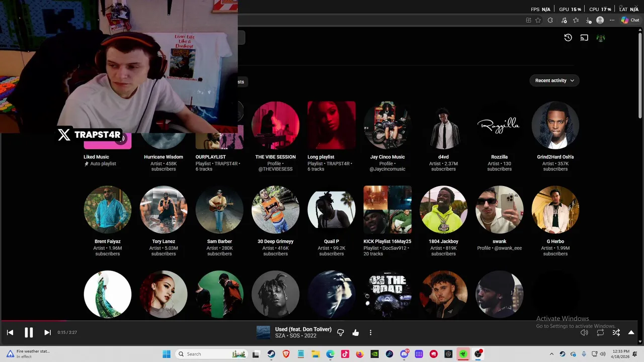Open Brent Faiyaz artist picture
The width and height of the screenshot is (644, 362).
tap(107, 210)
